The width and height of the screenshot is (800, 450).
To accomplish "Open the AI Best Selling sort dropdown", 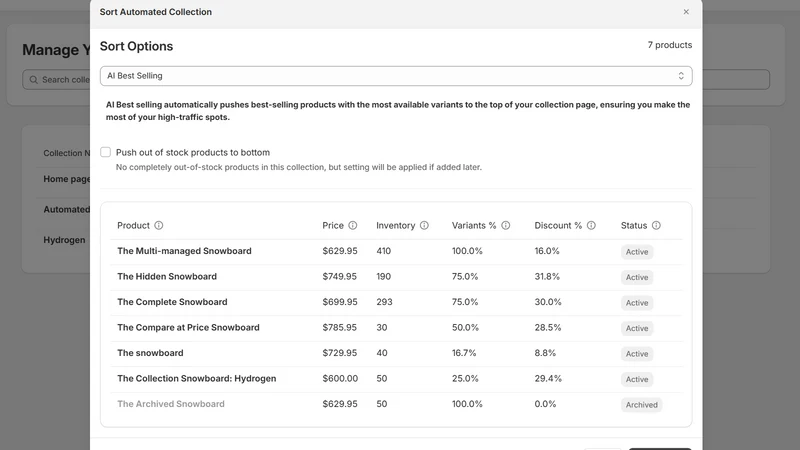I will [x=396, y=76].
